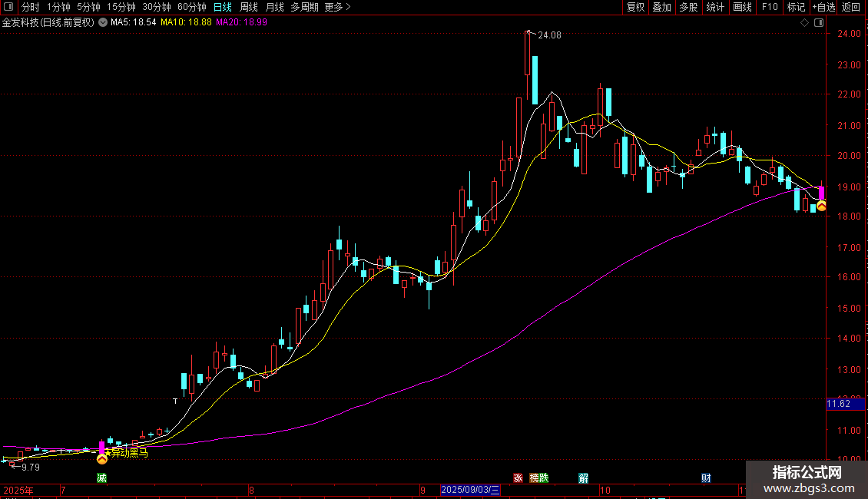Click the MA5: 18.54 indicator label
868x499 pixels.
pyautogui.click(x=134, y=22)
